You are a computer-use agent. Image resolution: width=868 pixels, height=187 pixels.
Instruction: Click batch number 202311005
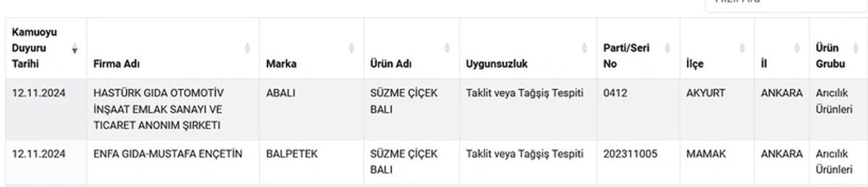click(630, 154)
